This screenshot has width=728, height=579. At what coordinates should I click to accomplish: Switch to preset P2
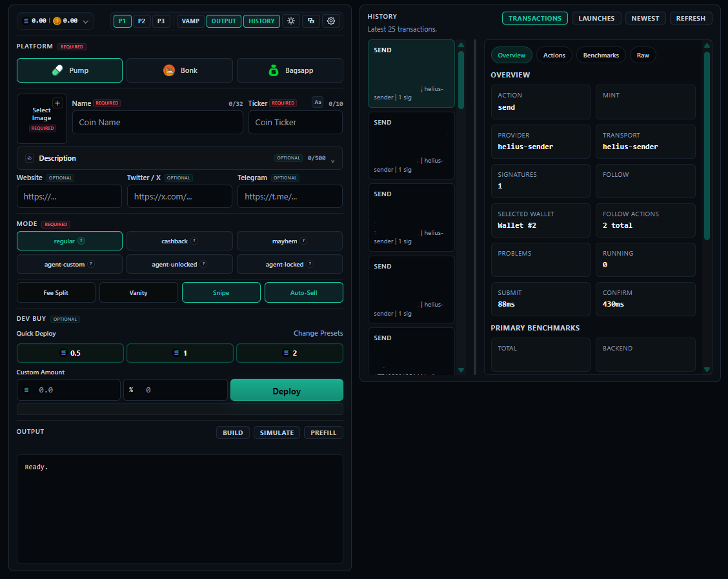coord(141,21)
